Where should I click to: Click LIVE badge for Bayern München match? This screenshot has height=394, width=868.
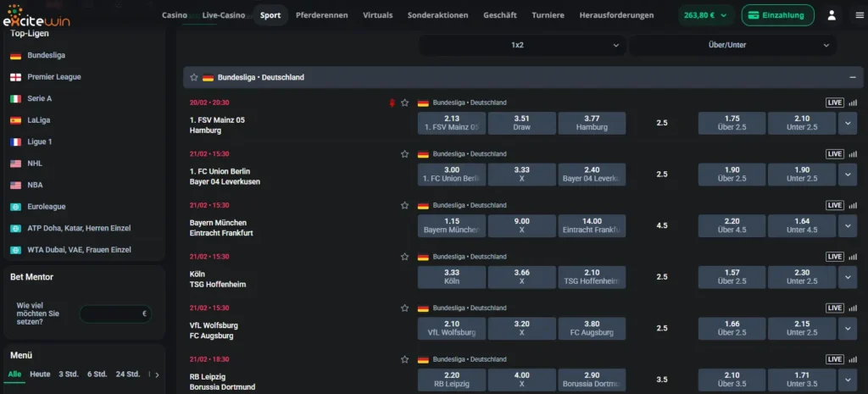pyautogui.click(x=835, y=205)
